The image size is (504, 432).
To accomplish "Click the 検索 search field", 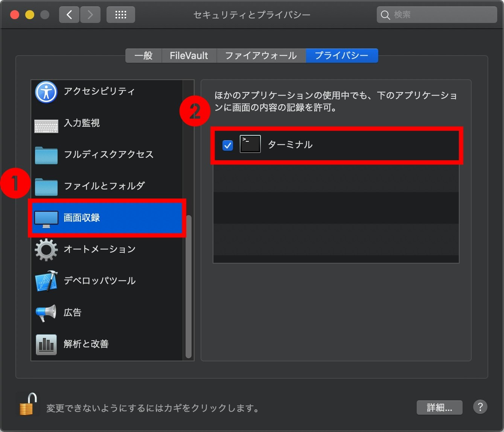I will point(437,15).
